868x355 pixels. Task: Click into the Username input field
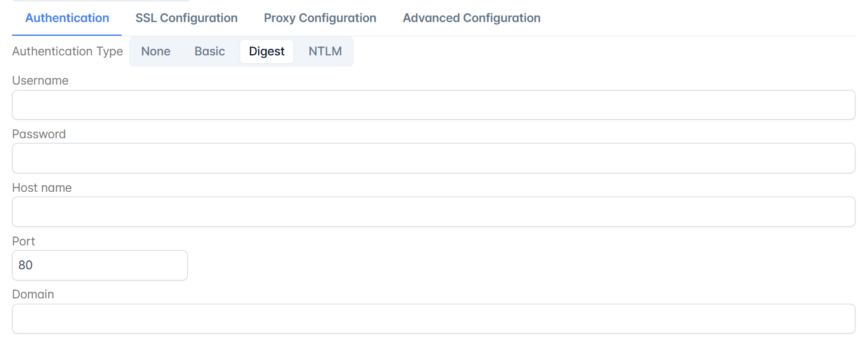click(x=433, y=105)
